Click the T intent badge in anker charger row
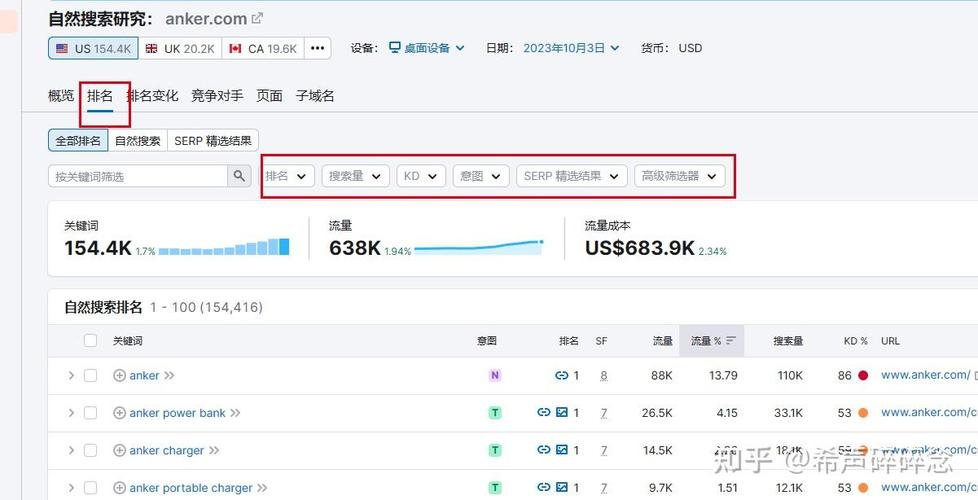This screenshot has width=978, height=500. point(495,450)
